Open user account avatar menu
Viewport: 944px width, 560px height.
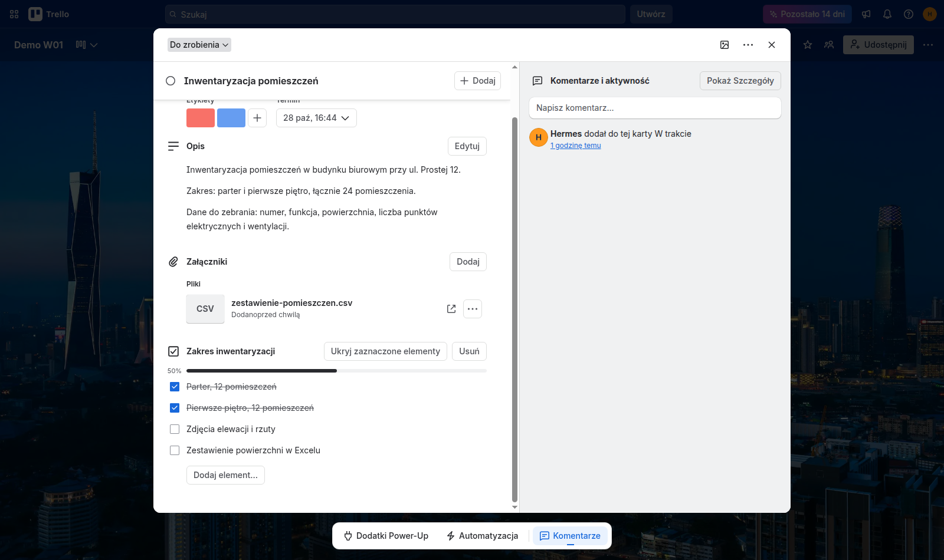coord(930,14)
